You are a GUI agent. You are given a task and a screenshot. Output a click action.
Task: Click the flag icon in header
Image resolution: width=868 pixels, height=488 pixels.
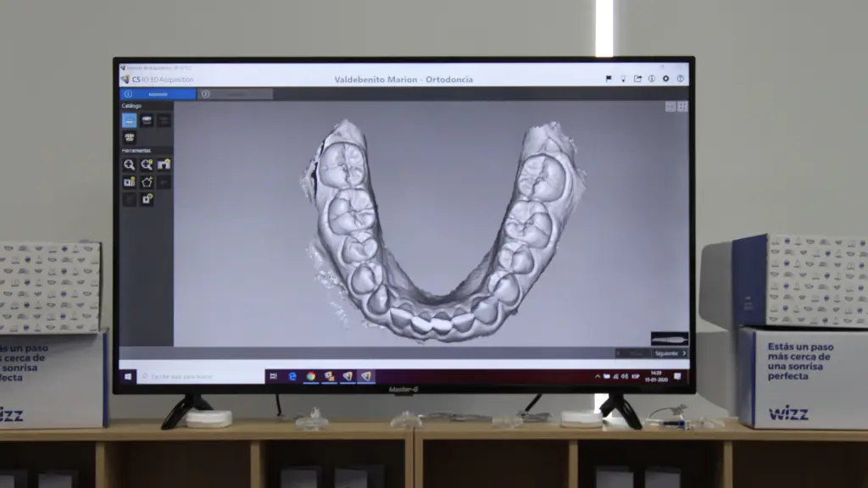(x=609, y=79)
